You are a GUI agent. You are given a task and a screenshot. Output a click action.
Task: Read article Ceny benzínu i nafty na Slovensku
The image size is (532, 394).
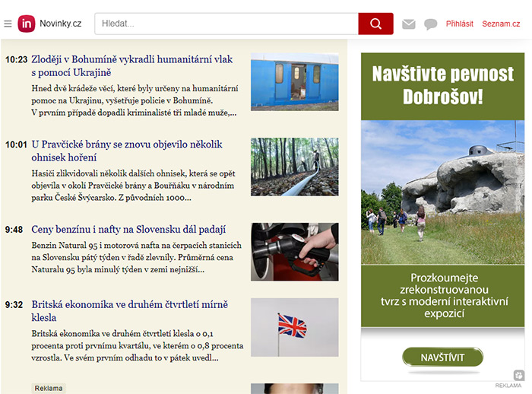click(x=128, y=229)
